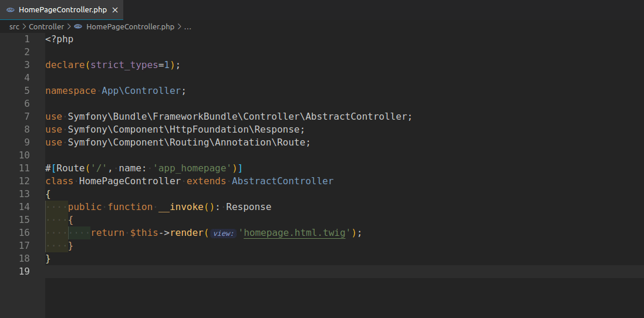Click the 'function' keyword

(130, 207)
